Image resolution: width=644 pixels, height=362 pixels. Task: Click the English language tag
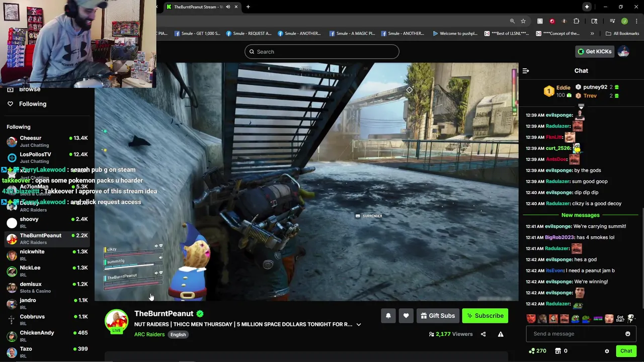(178, 334)
